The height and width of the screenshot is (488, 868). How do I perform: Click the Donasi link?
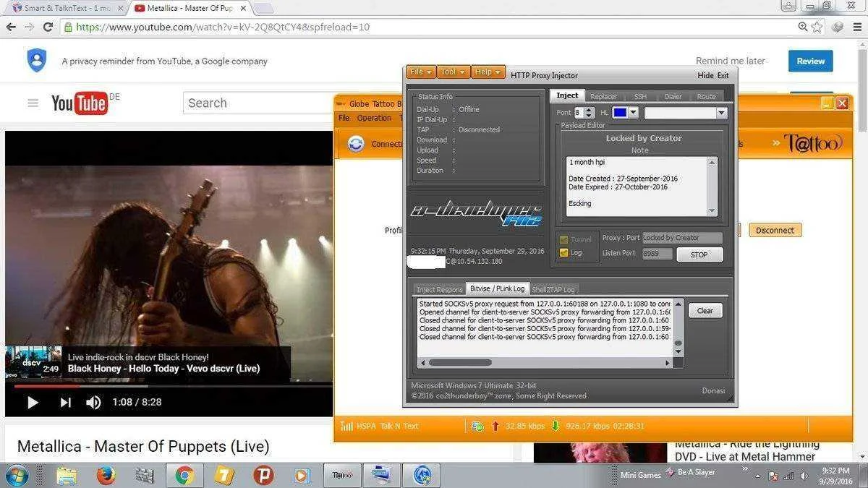tap(713, 391)
